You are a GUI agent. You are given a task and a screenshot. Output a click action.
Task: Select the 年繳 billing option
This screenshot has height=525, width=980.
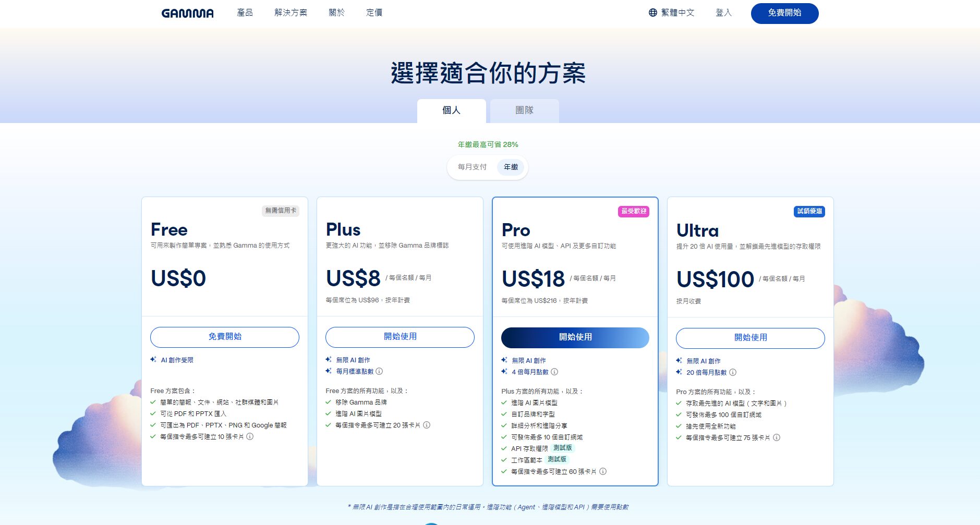[x=511, y=167]
